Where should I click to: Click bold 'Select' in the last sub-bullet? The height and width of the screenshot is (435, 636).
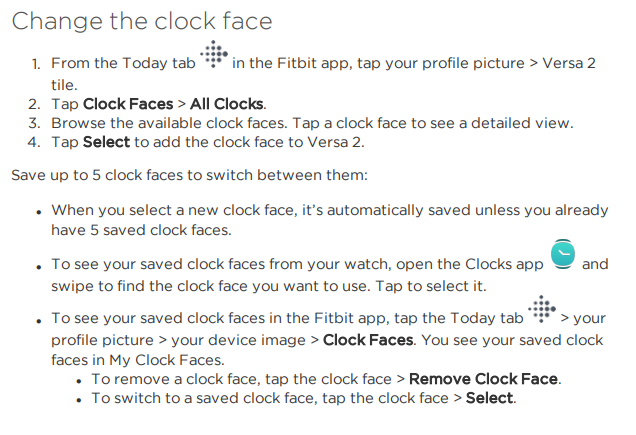coord(490,398)
